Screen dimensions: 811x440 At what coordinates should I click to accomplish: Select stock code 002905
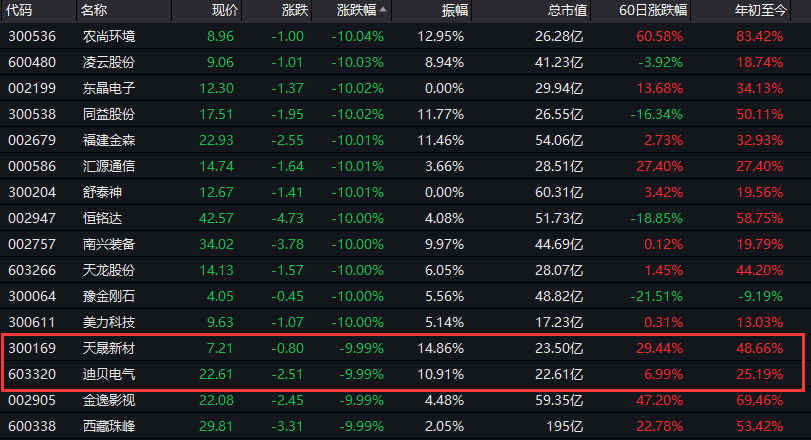tap(32, 400)
